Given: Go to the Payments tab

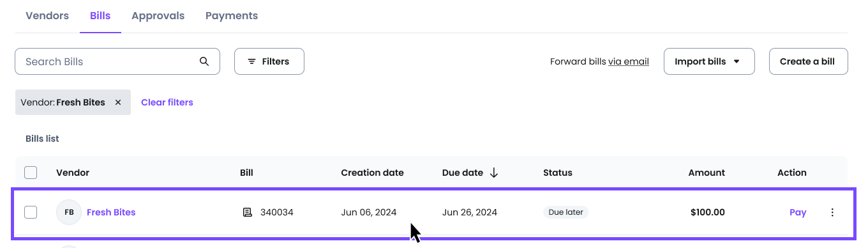Looking at the screenshot, I should (232, 16).
